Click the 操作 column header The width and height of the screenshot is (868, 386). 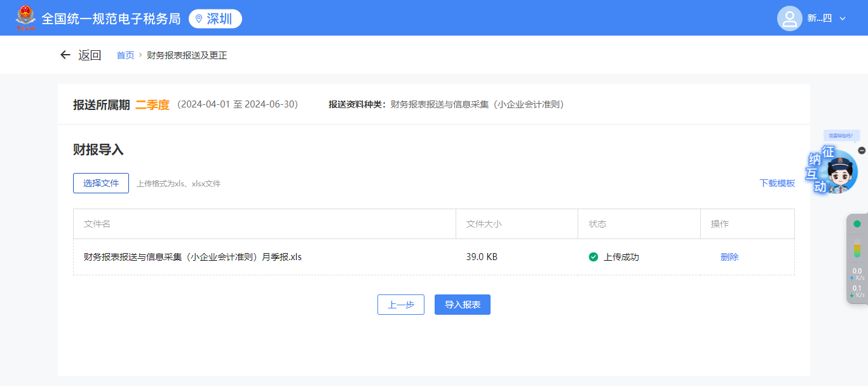(720, 224)
